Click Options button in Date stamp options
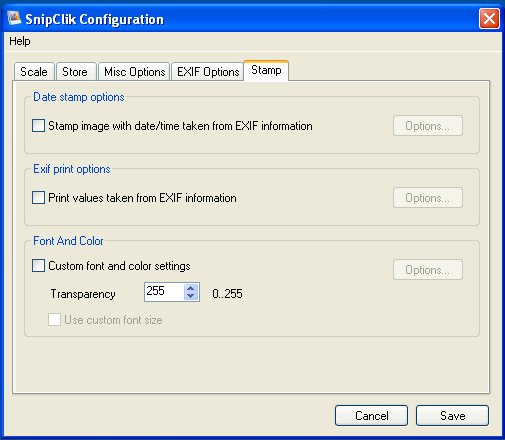505x440 pixels. point(428,126)
